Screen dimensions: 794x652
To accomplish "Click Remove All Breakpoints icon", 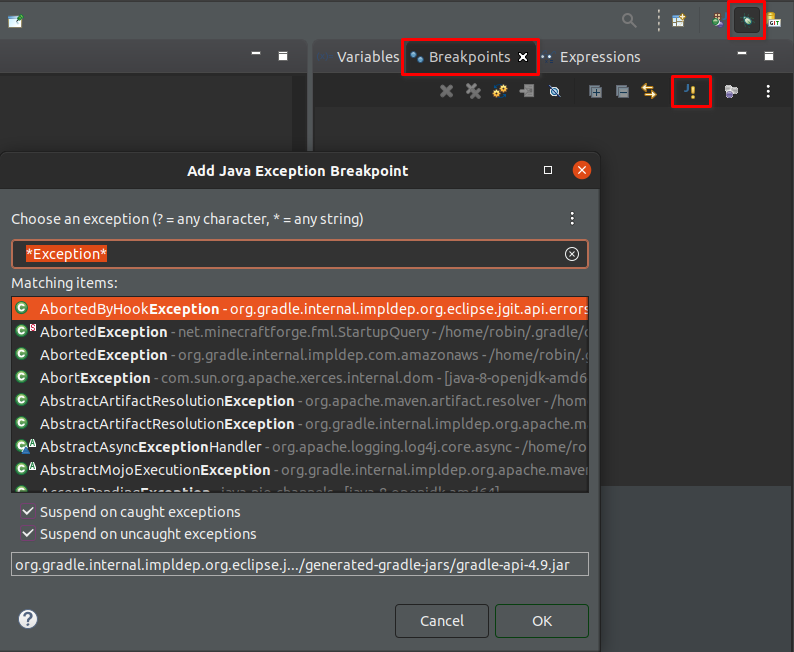I will pyautogui.click(x=474, y=91).
